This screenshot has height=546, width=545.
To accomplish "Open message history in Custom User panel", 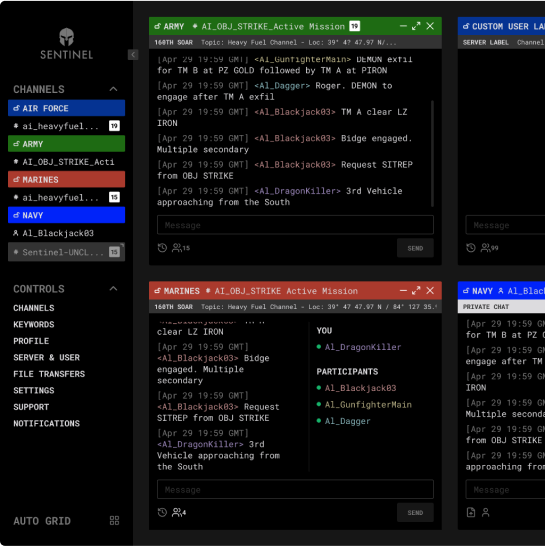I will [x=471, y=248].
